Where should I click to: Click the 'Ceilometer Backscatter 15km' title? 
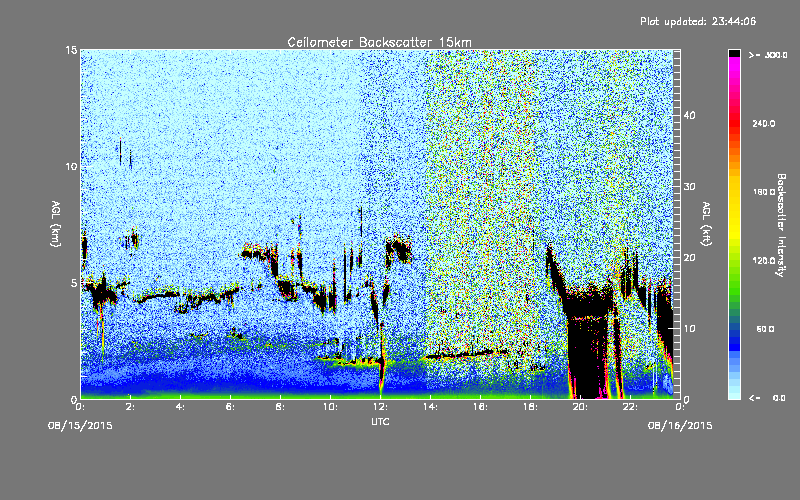[x=379, y=42]
